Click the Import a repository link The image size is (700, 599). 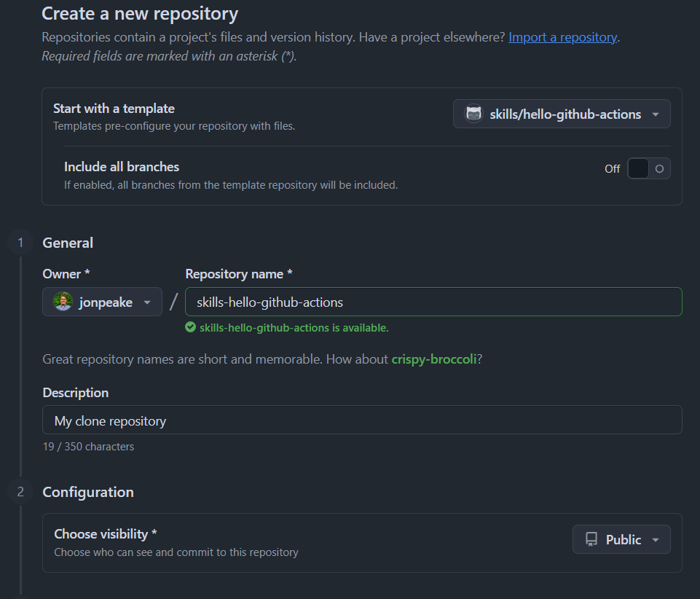coord(562,37)
